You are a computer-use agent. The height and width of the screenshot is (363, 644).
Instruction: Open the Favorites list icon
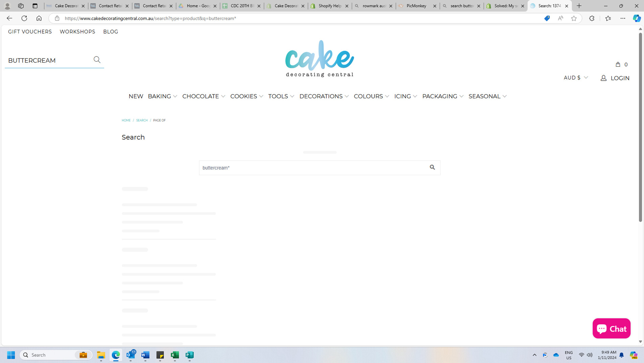click(608, 18)
